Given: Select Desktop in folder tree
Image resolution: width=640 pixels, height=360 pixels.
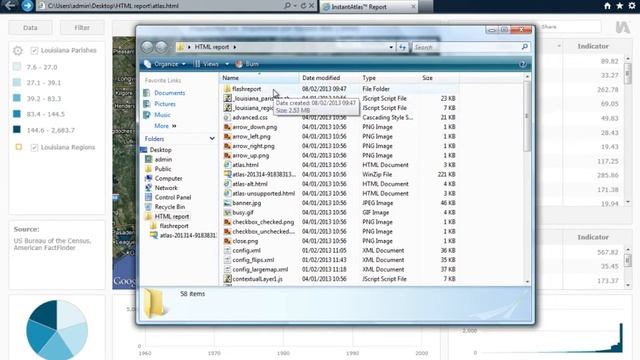Looking at the screenshot, I should tap(160, 150).
